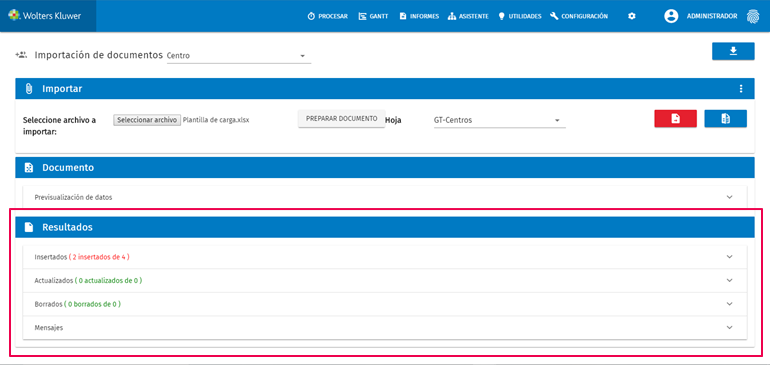Click the Seleccionar archivo button
Viewport: 770px width, 365px height.
click(147, 120)
